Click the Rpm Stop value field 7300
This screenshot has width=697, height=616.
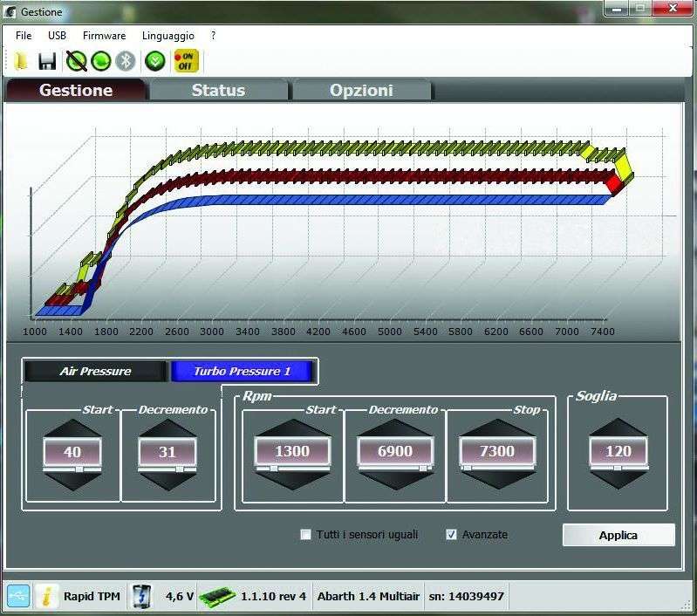pos(497,451)
